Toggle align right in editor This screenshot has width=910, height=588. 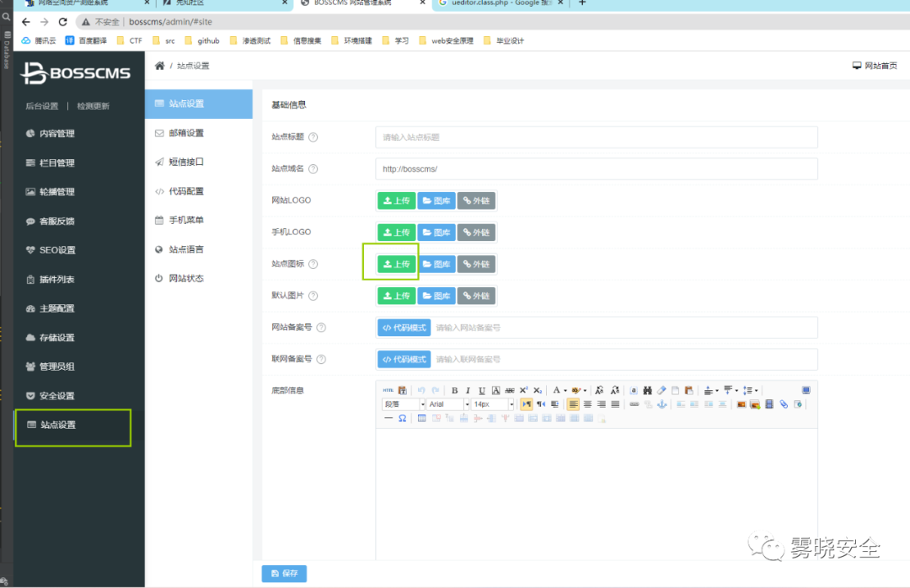[602, 404]
